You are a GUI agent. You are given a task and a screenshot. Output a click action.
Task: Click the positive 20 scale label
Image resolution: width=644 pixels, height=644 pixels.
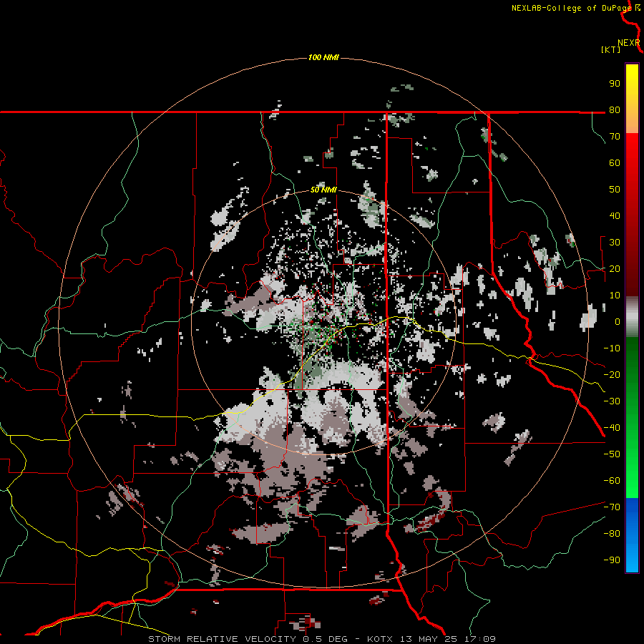[x=615, y=268]
